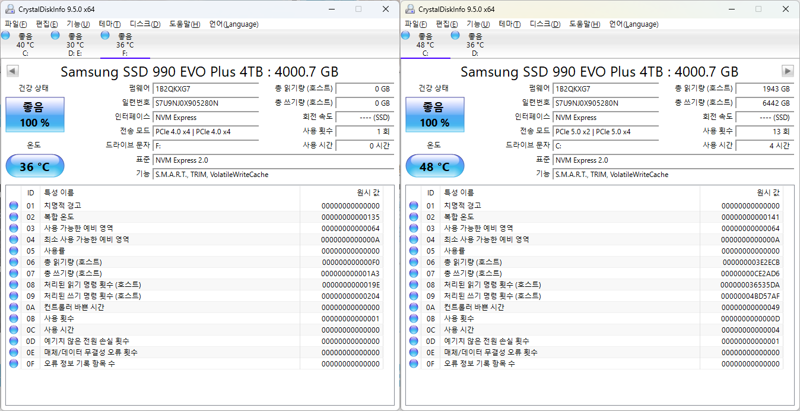Click power on hours field 4 시간

(764, 146)
